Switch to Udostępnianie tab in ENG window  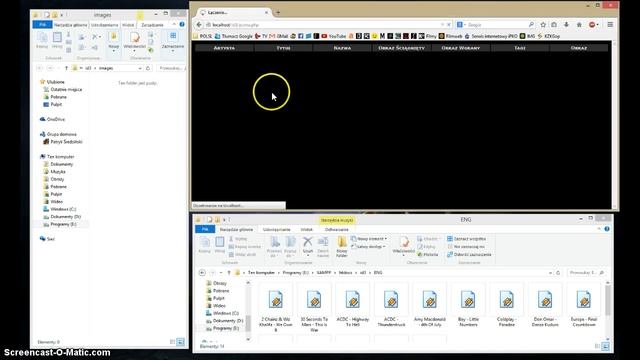(276, 229)
